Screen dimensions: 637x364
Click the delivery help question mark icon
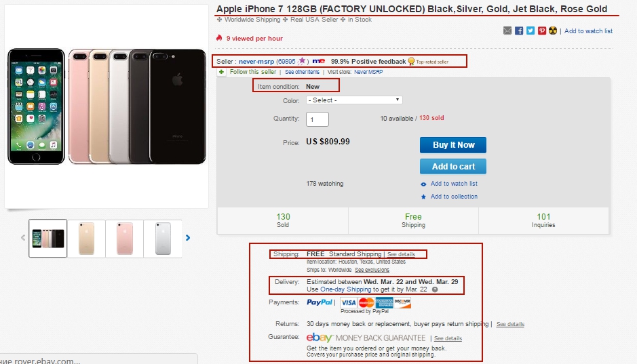point(435,289)
